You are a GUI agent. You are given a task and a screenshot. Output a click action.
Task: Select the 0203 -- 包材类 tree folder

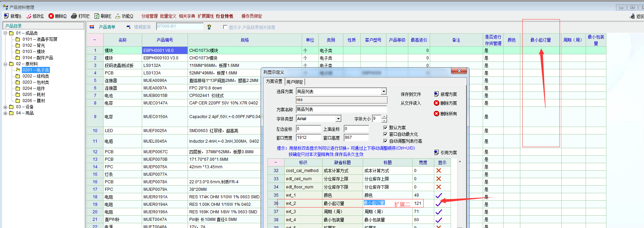36,82
